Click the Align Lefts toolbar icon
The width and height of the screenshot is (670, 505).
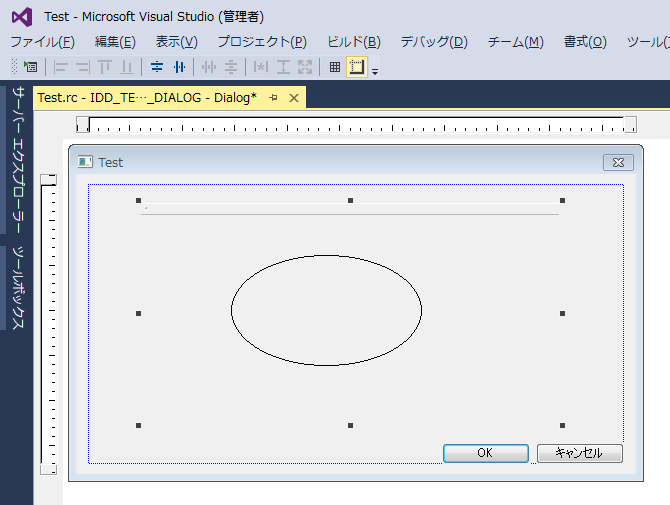click(x=60, y=67)
